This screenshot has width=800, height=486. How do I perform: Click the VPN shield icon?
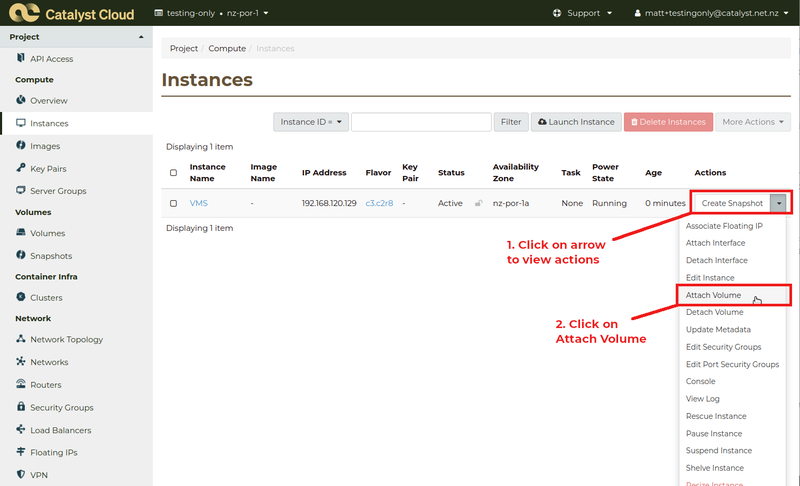(20, 474)
